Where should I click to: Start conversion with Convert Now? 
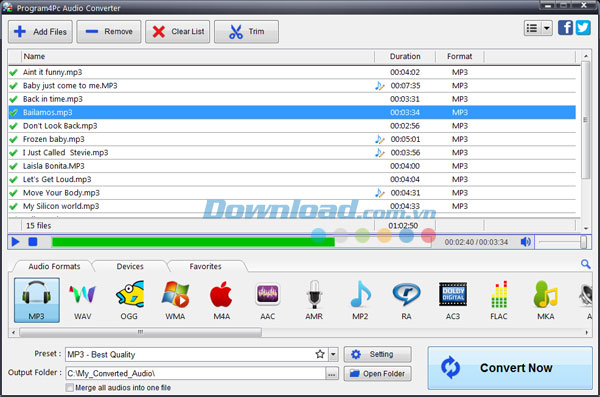click(510, 368)
